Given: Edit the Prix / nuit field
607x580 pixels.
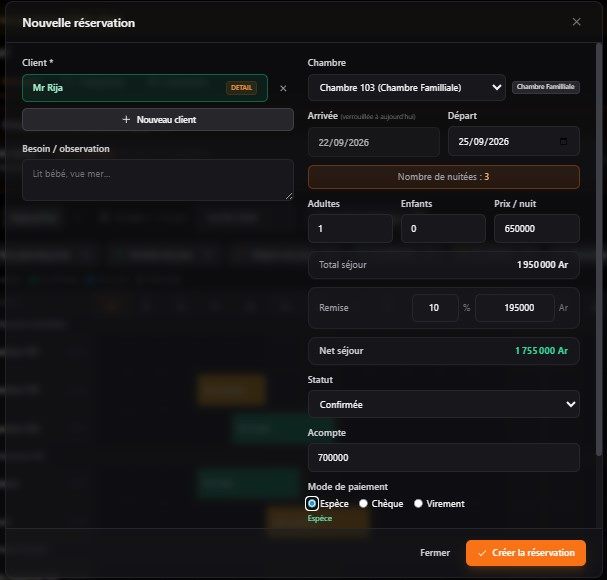Looking at the screenshot, I should coord(536,229).
